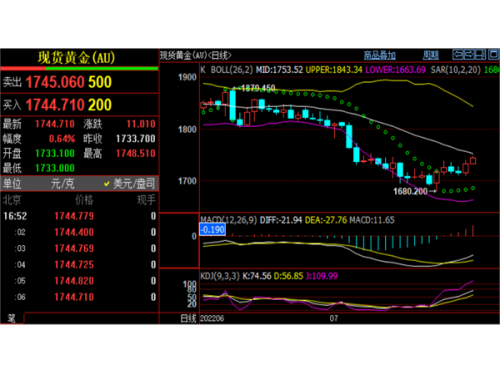Image resolution: width=500 pixels, height=375 pixels.
Task: Open the 周期 period link
Action: click(x=431, y=55)
